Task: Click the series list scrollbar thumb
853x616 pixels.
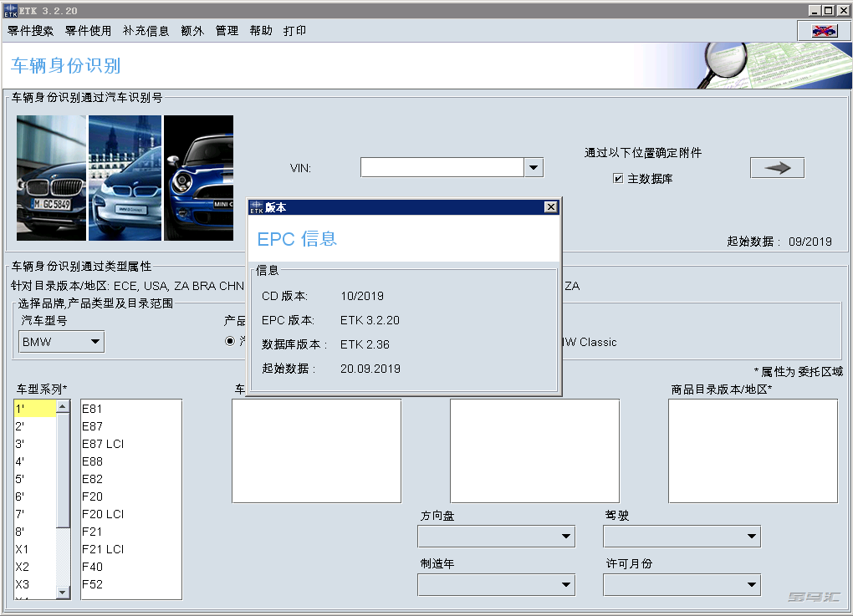Action: [63, 471]
